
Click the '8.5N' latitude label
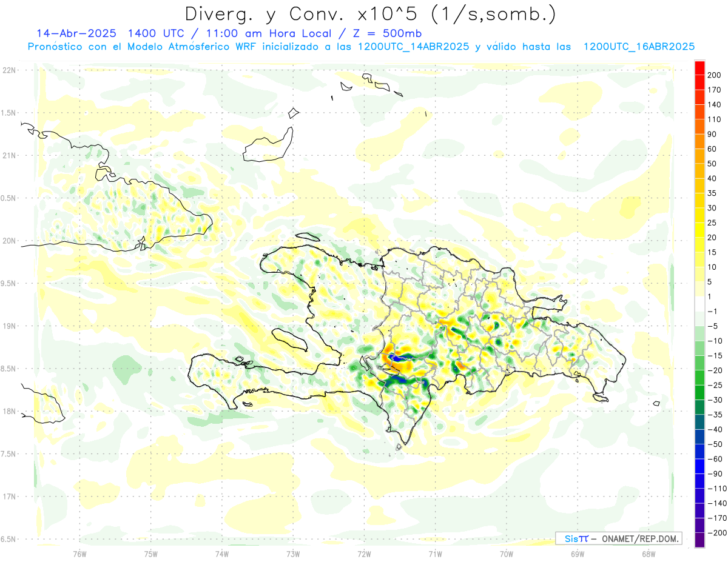click(x=8, y=369)
